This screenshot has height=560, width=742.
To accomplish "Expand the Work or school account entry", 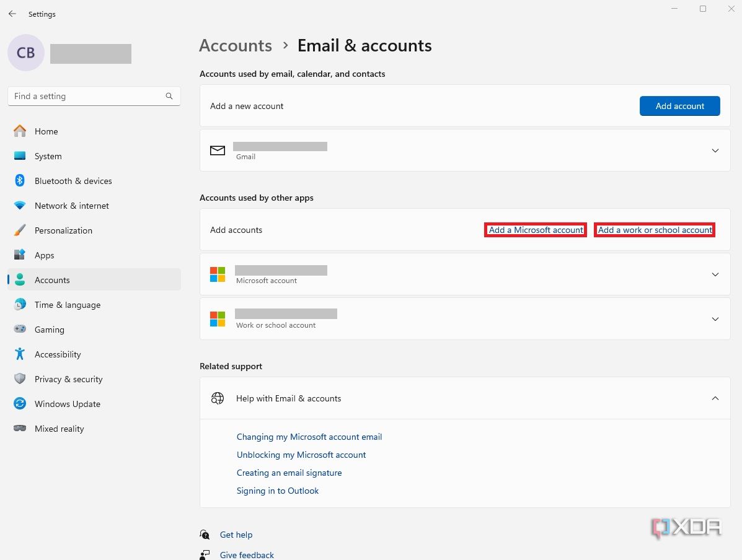I will (x=715, y=318).
